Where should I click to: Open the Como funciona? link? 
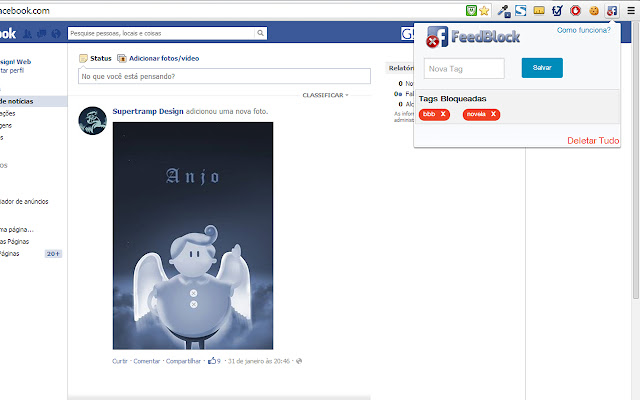(x=584, y=30)
